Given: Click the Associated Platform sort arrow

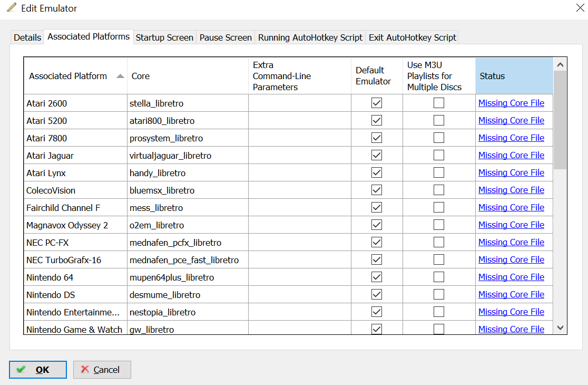Looking at the screenshot, I should [120, 76].
